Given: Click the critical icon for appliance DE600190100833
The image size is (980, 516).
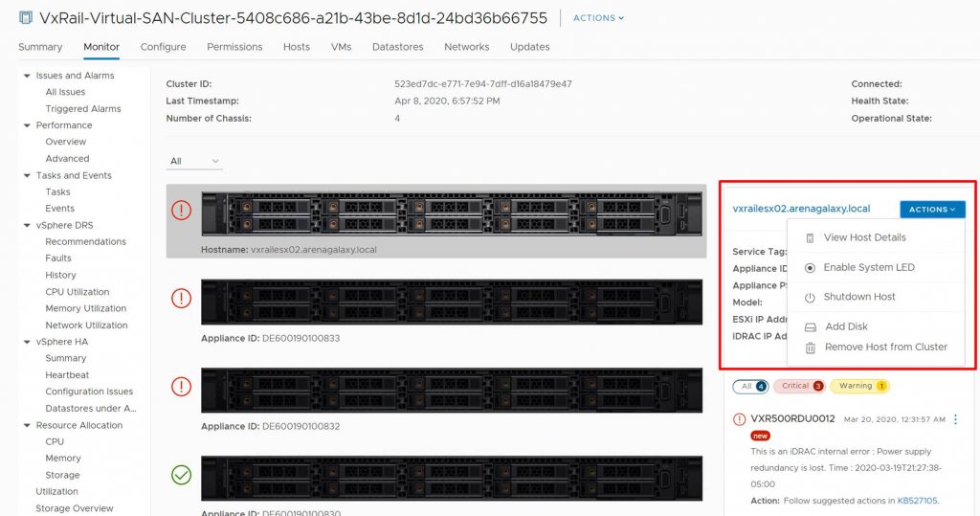Looking at the screenshot, I should click(x=181, y=298).
